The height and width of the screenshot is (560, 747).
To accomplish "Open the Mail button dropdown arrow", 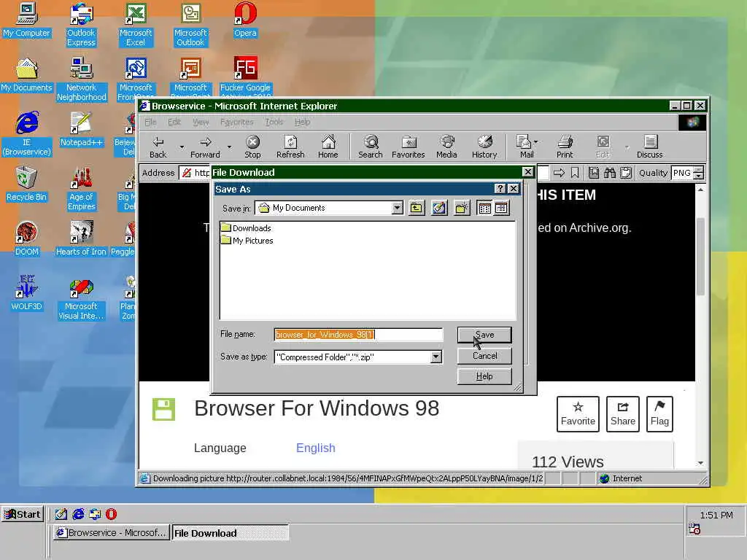I will point(536,141).
